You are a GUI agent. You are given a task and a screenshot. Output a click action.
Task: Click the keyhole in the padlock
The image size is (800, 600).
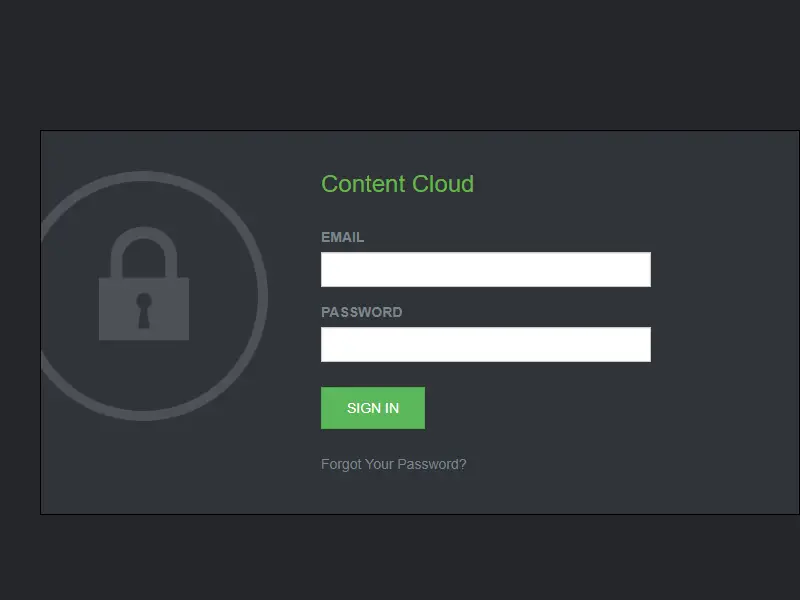tap(144, 310)
